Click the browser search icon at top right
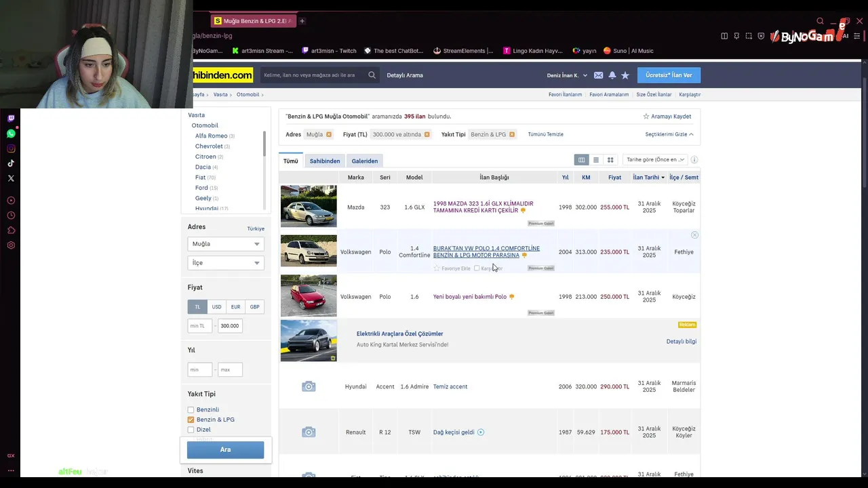The height and width of the screenshot is (488, 868). 820,21
